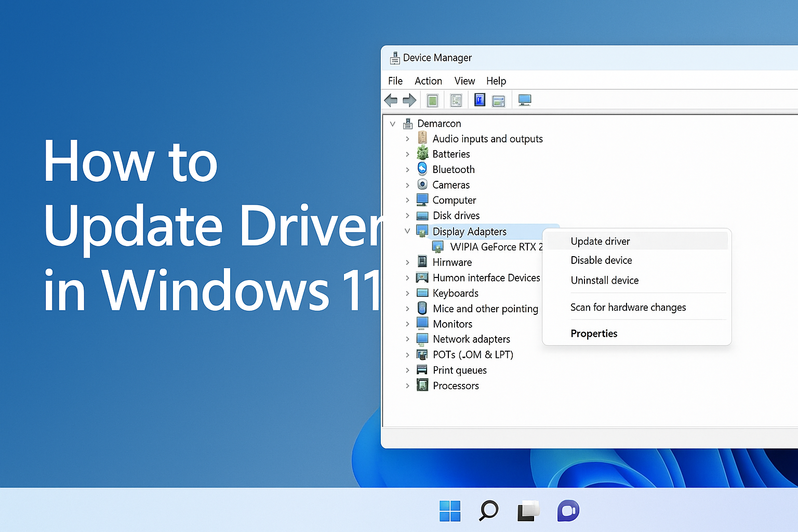Click the Bluetooth category icon

tap(422, 169)
